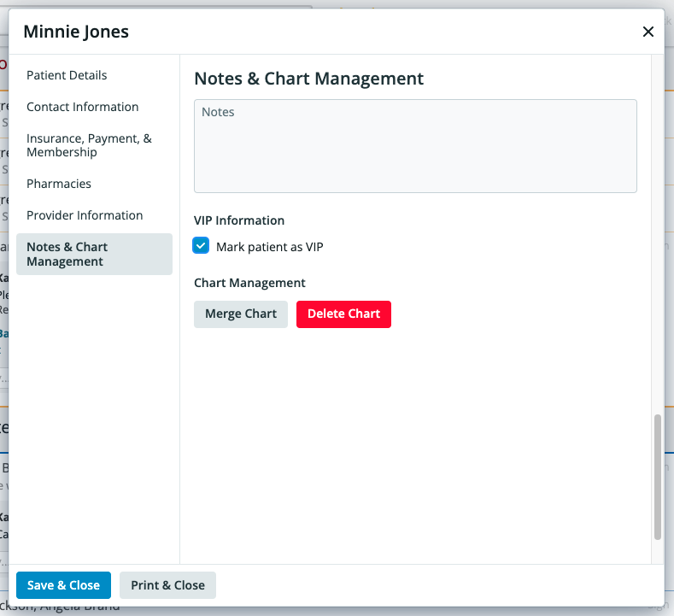Click the Save & Close button
Screen dimensions: 674x616
63,585
